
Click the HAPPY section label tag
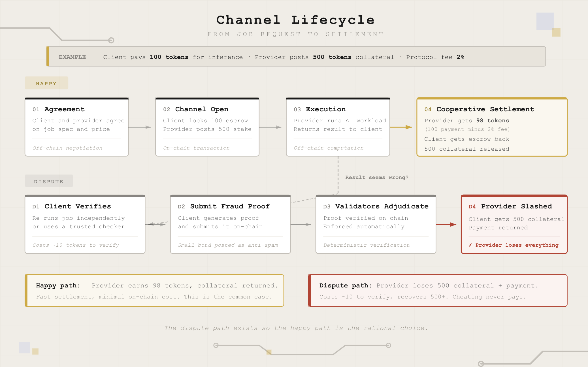[x=46, y=83]
